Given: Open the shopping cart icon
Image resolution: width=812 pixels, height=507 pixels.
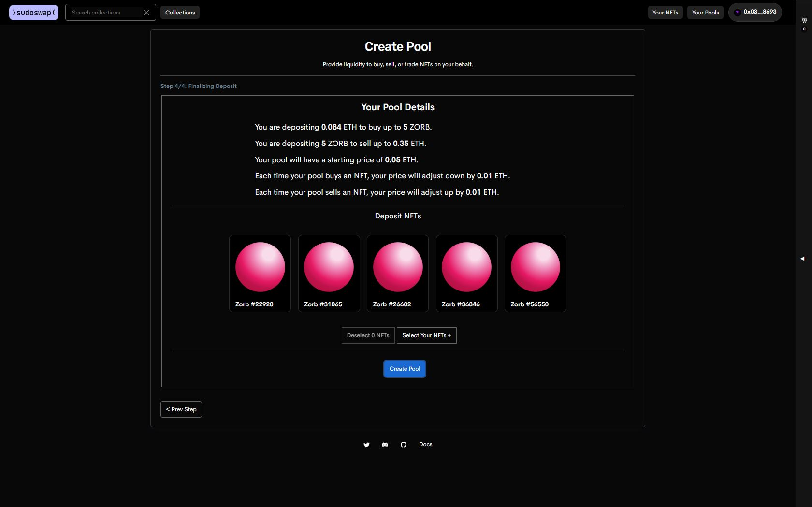Looking at the screenshot, I should click(x=804, y=21).
